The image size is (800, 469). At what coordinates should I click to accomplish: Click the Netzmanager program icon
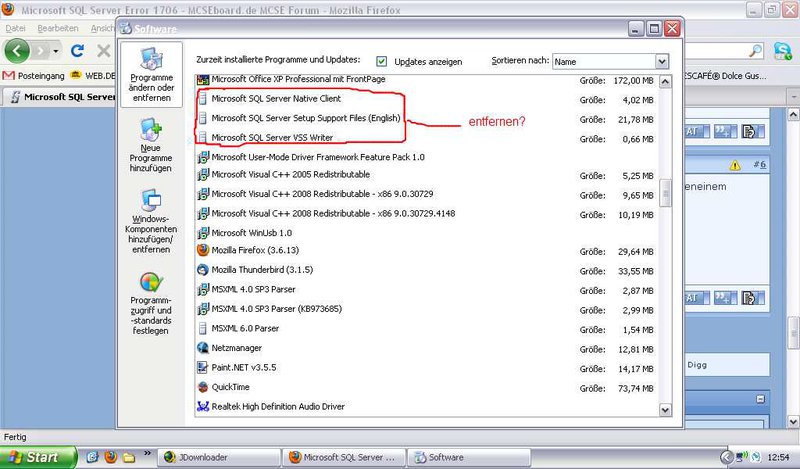203,348
